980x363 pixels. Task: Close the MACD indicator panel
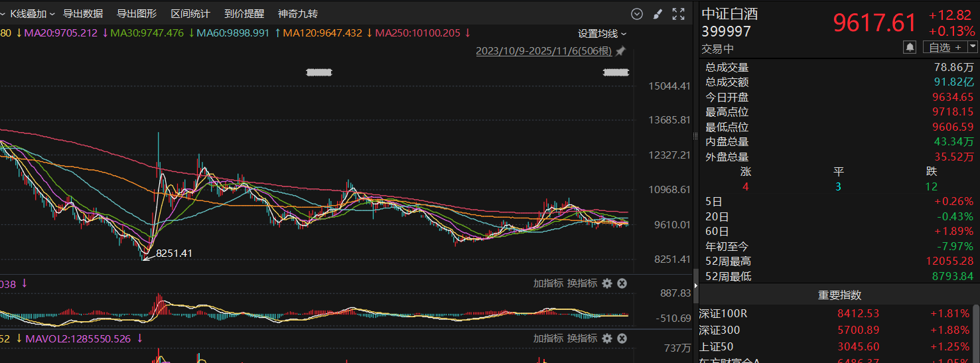click(x=622, y=283)
